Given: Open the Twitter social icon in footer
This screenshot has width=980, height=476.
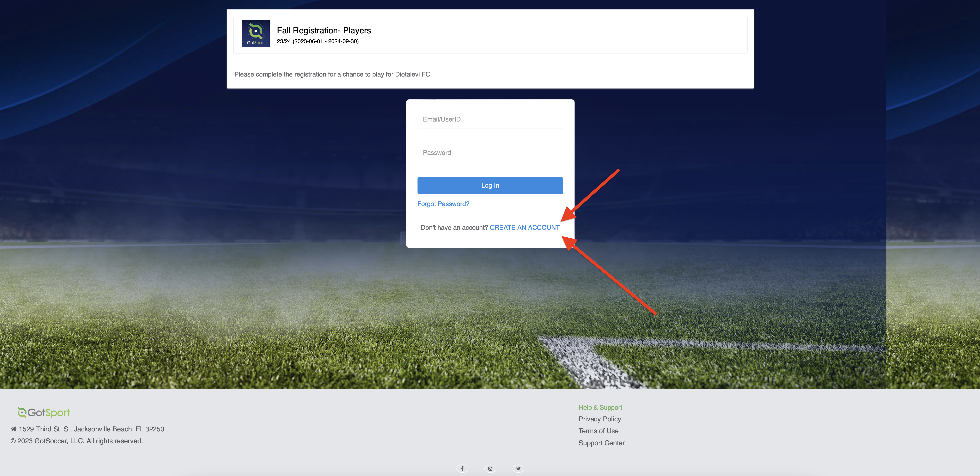Looking at the screenshot, I should coord(518,468).
